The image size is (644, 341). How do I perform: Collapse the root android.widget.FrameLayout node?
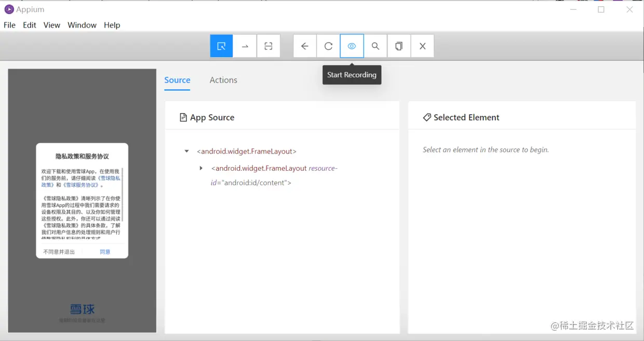tap(186, 152)
